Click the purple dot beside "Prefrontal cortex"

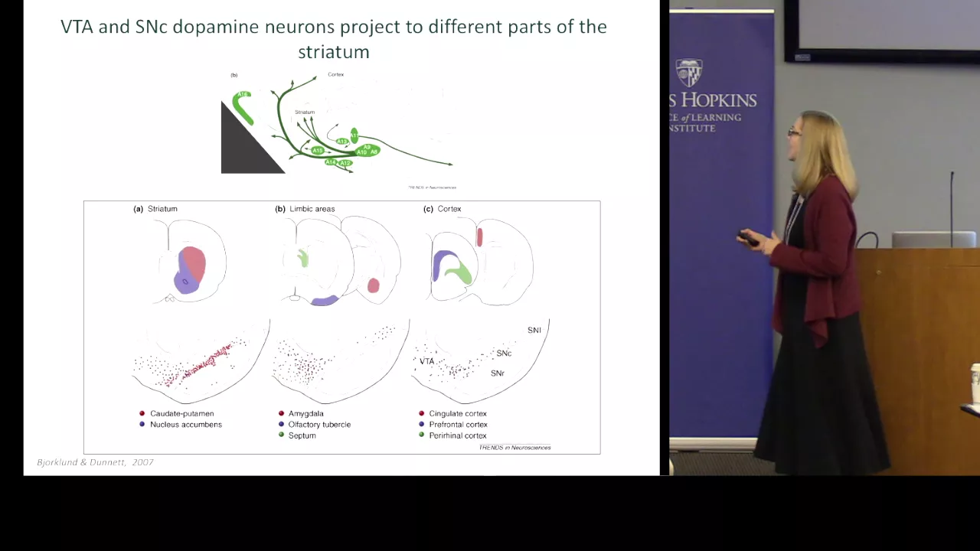pyautogui.click(x=422, y=424)
